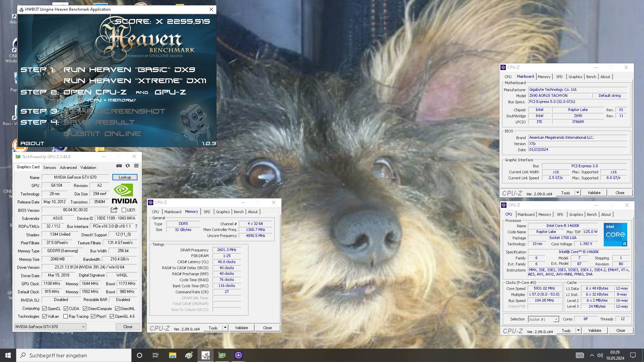Toggle the DirectML checkbox

pos(117,308)
